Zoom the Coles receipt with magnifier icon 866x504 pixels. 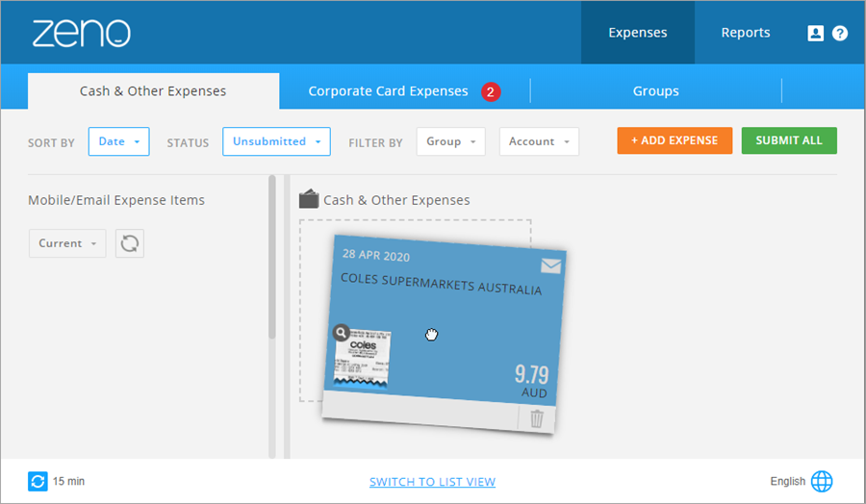342,333
